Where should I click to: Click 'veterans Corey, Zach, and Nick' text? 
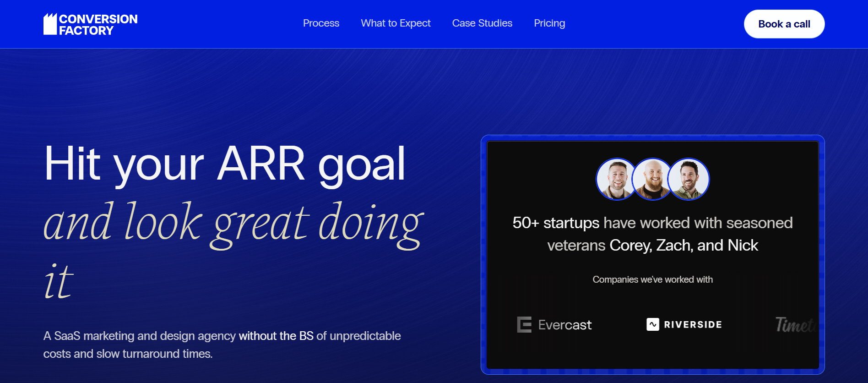point(652,246)
